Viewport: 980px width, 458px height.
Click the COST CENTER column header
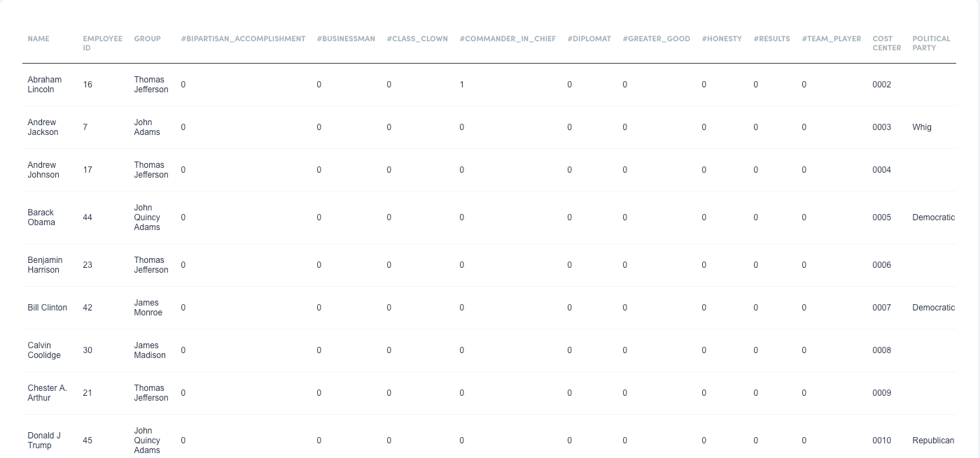886,43
